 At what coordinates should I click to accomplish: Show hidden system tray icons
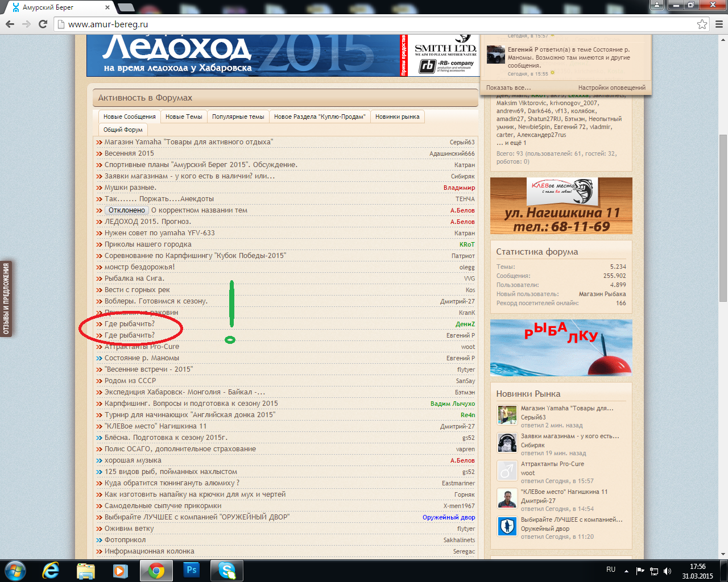pos(626,571)
